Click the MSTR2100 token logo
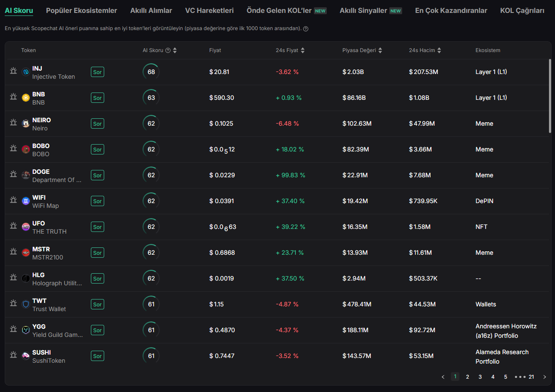The image size is (555, 392). [x=26, y=253]
